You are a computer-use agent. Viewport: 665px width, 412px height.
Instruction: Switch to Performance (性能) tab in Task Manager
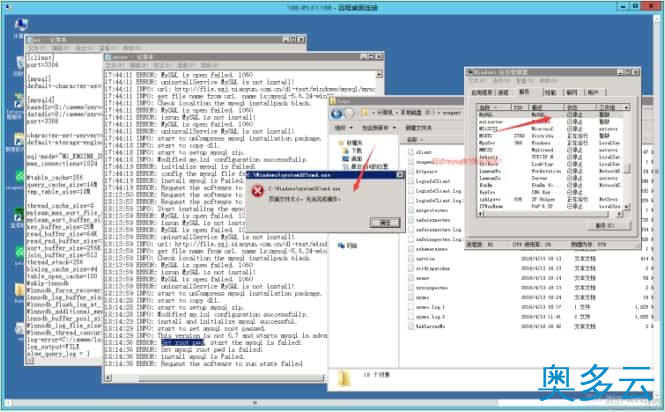[x=551, y=92]
